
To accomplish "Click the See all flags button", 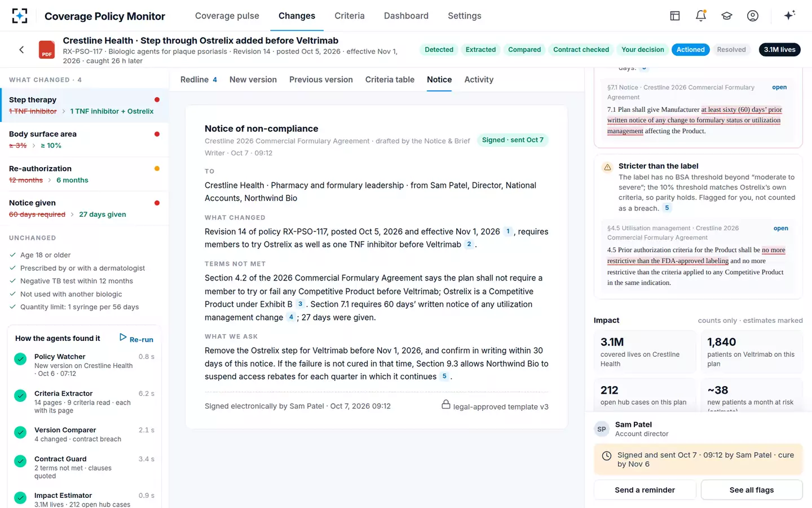I will click(752, 490).
